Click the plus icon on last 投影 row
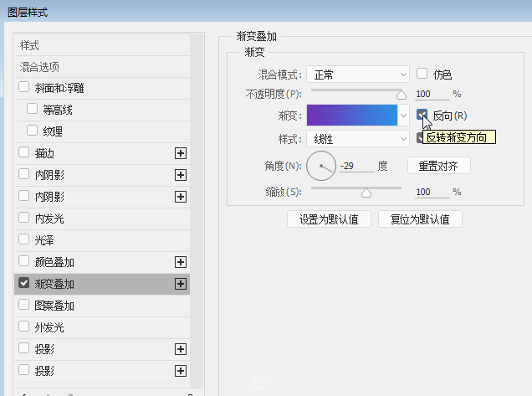This screenshot has height=396, width=532. (x=180, y=371)
